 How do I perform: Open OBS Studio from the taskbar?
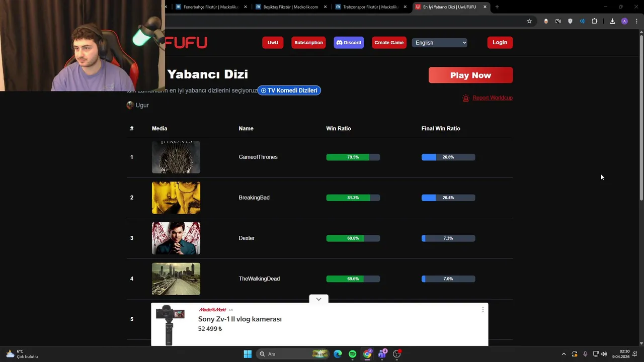pyautogui.click(x=397, y=354)
